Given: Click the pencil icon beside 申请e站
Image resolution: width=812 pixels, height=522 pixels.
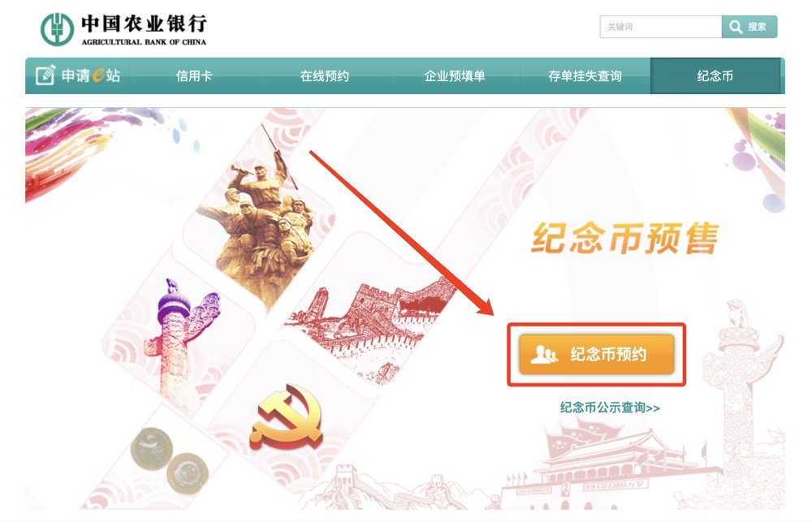Looking at the screenshot, I should pos(45,75).
